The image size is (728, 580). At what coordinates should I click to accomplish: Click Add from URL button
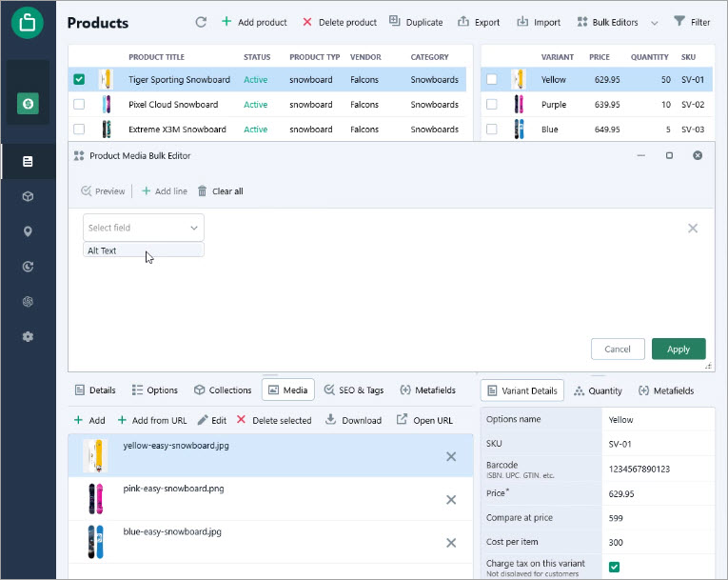(152, 420)
